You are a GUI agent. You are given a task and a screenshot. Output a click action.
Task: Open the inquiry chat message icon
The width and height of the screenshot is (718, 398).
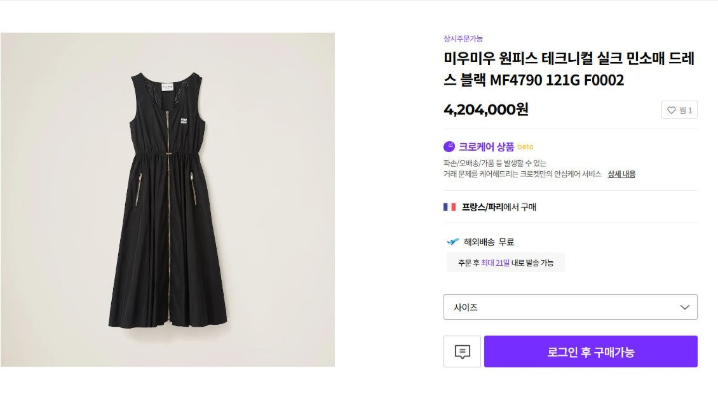point(462,352)
